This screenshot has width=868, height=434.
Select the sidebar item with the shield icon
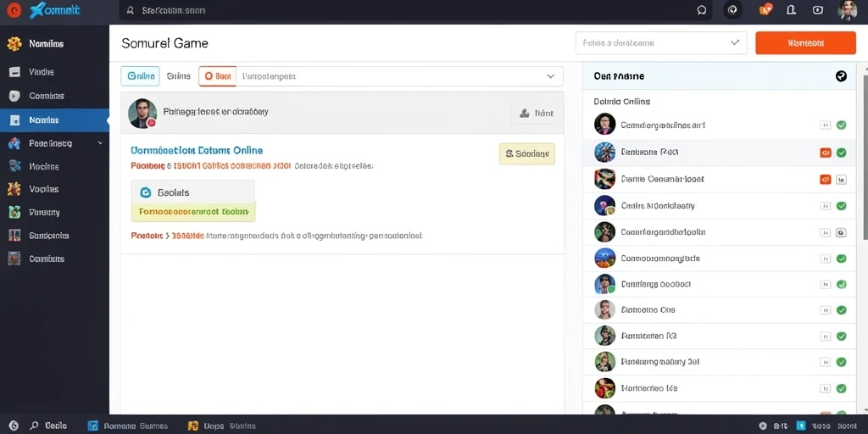(x=54, y=96)
